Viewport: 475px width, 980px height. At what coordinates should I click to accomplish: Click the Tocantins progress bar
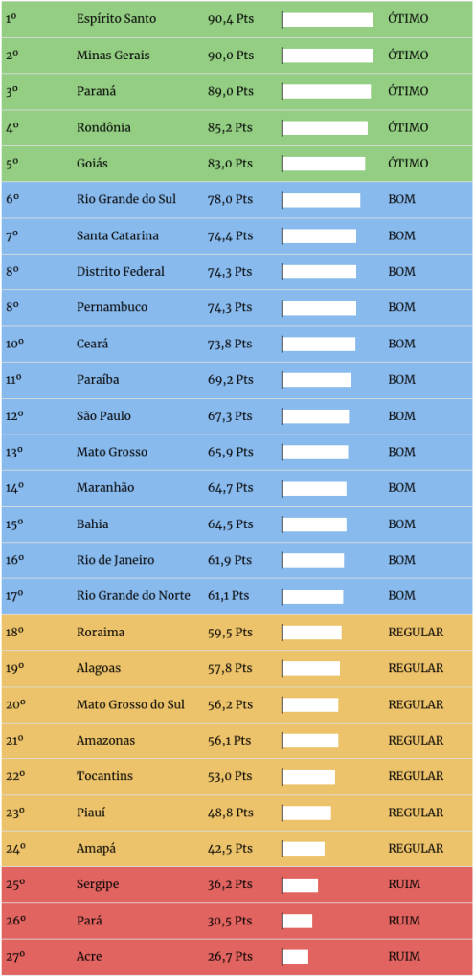308,777
